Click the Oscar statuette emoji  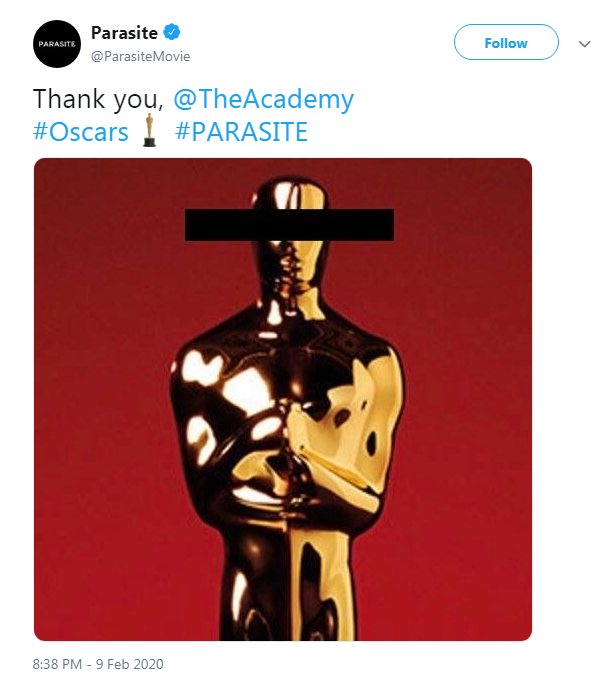point(149,130)
